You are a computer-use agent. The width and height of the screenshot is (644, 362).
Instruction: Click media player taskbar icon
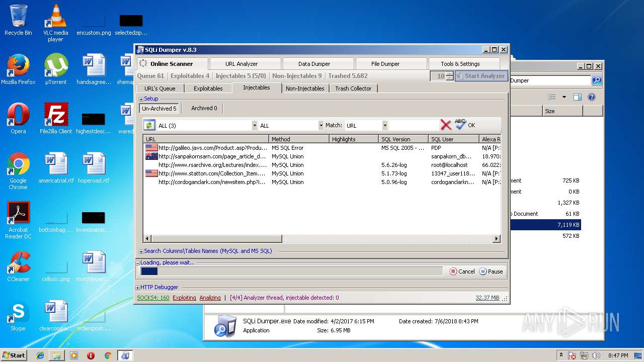point(74,355)
